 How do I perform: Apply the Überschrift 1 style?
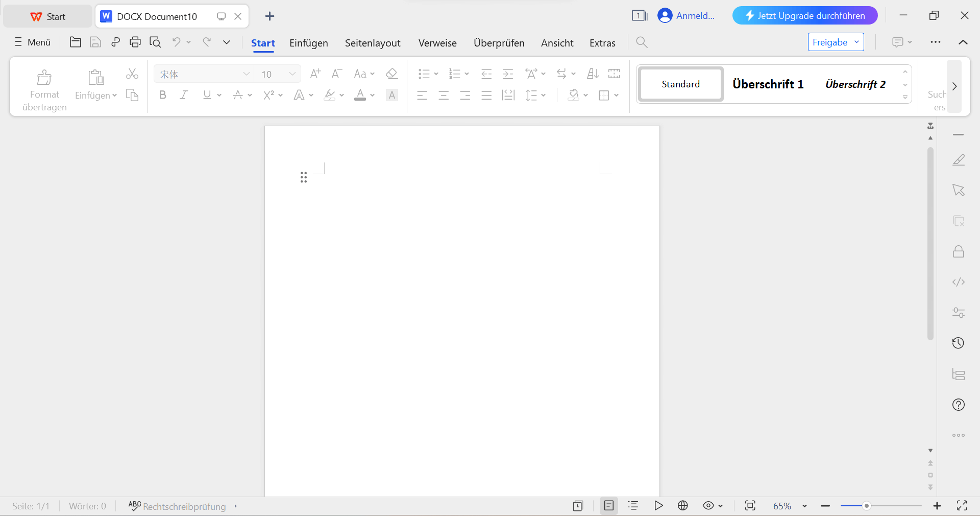[x=768, y=84]
